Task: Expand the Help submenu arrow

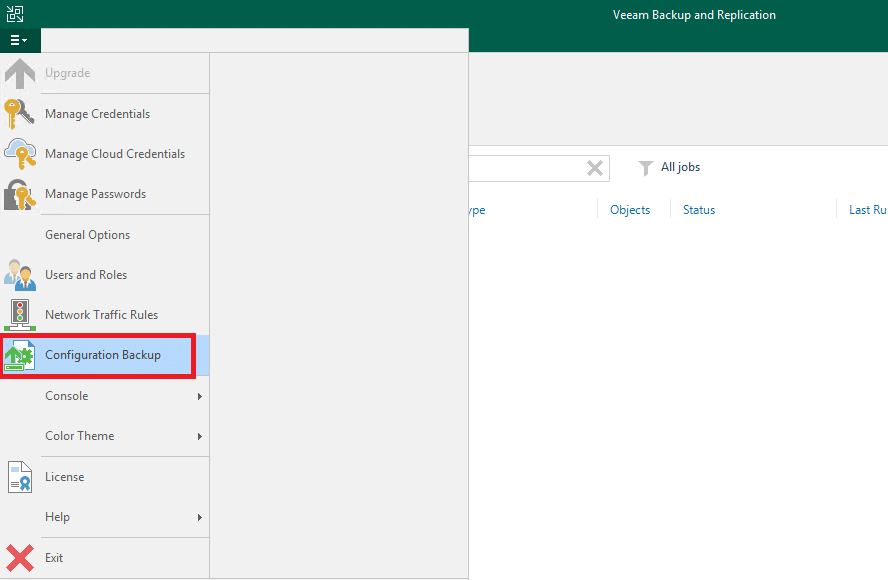Action: click(199, 517)
